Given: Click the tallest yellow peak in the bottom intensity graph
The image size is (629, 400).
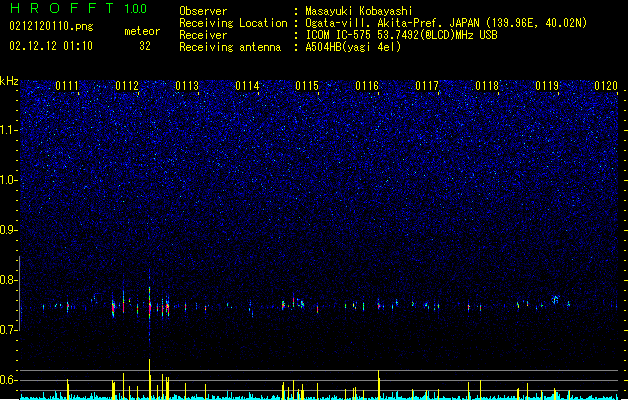Looking at the screenshot, I should click(x=150, y=379).
